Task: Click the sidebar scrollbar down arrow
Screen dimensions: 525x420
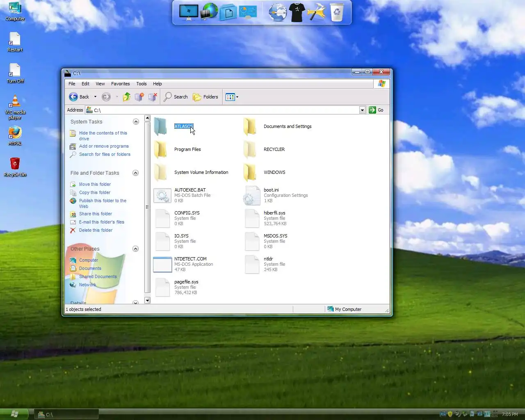Action: click(x=147, y=301)
